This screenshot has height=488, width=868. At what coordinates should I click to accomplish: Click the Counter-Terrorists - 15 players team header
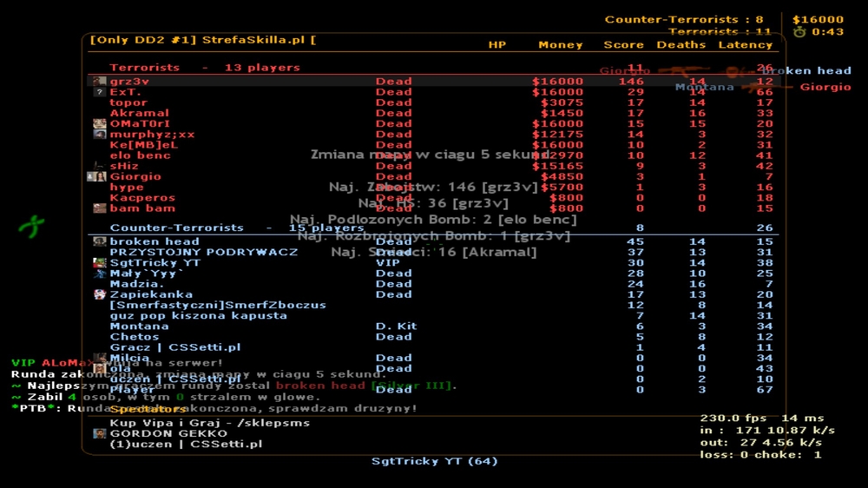pyautogui.click(x=237, y=228)
